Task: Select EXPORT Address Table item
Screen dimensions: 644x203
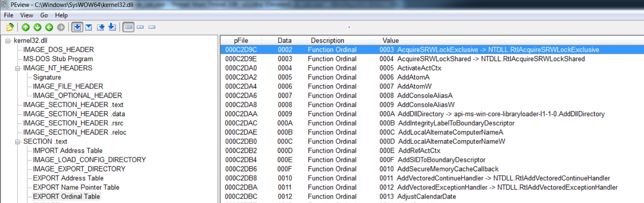Action: (x=68, y=178)
